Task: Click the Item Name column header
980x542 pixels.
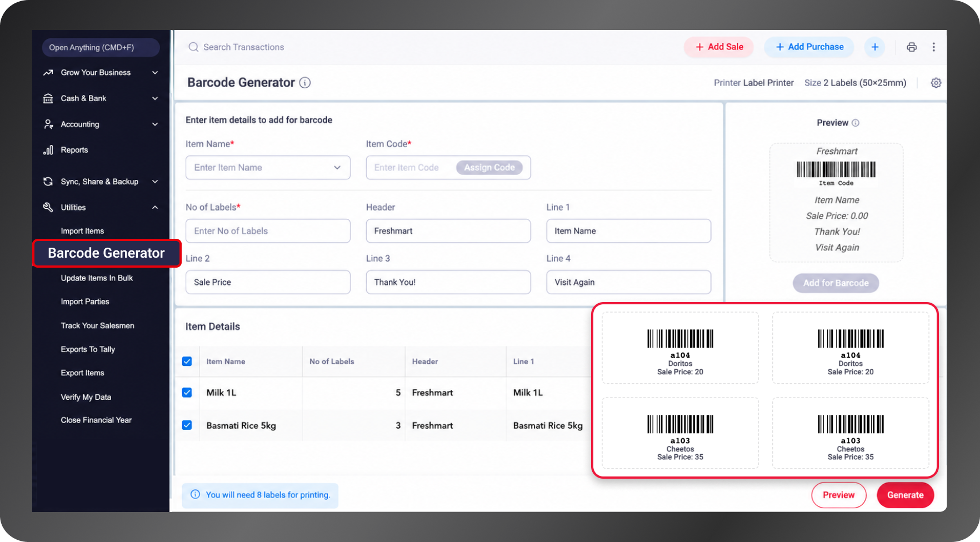Action: tap(226, 362)
